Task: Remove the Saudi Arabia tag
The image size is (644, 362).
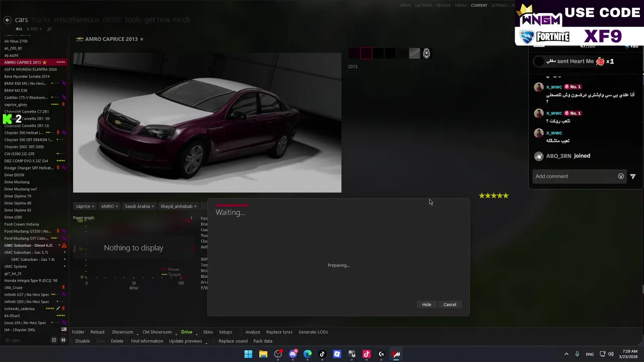Action: click(x=152, y=207)
